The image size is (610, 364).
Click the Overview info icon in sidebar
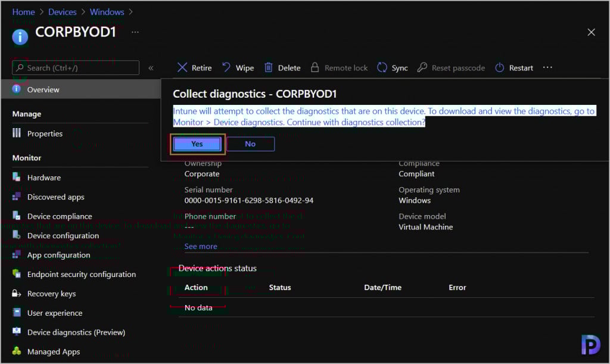click(16, 89)
